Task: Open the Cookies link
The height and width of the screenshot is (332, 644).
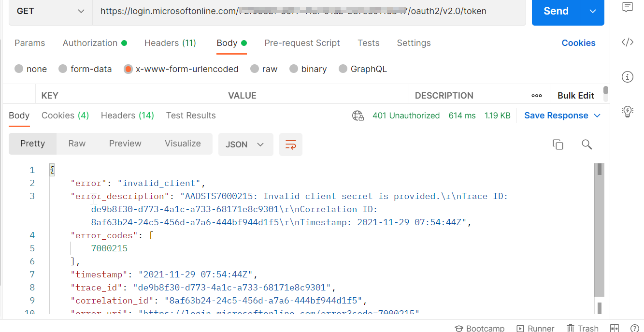Action: pyautogui.click(x=578, y=43)
